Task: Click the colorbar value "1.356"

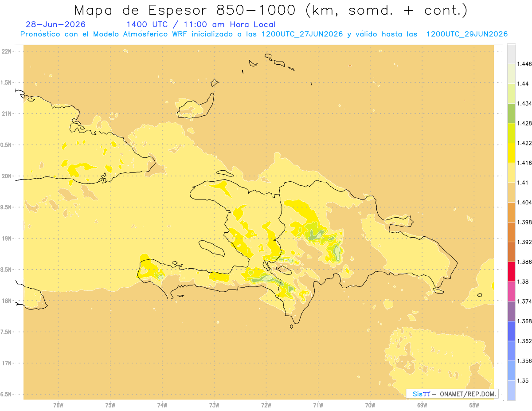Action: point(524,360)
